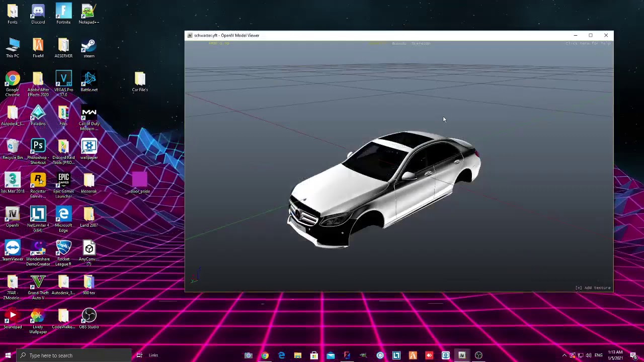Select the Mercedes car model in viewport

pyautogui.click(x=383, y=190)
